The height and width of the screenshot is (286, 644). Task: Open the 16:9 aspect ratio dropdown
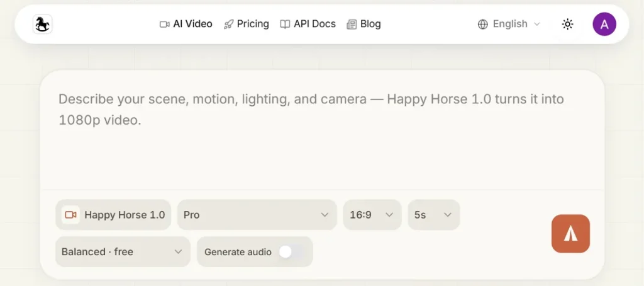372,215
